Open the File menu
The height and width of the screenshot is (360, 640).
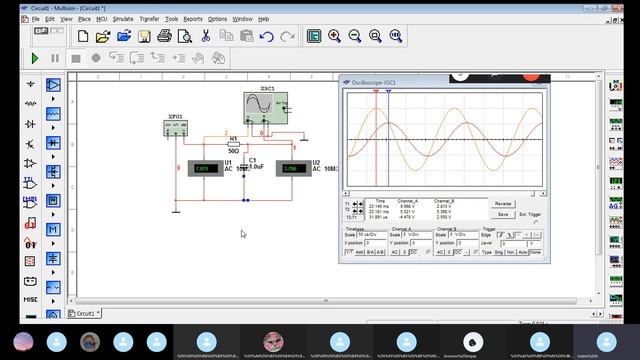[x=36, y=19]
